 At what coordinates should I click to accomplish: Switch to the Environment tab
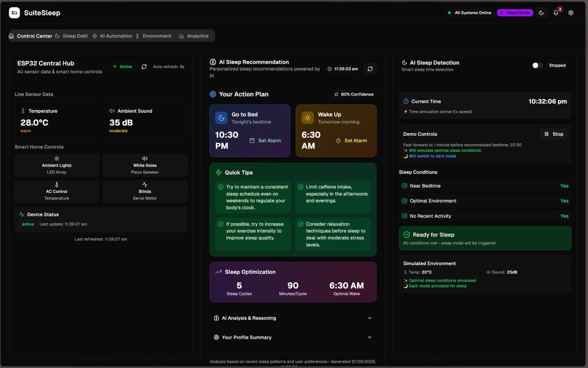pyautogui.click(x=153, y=36)
